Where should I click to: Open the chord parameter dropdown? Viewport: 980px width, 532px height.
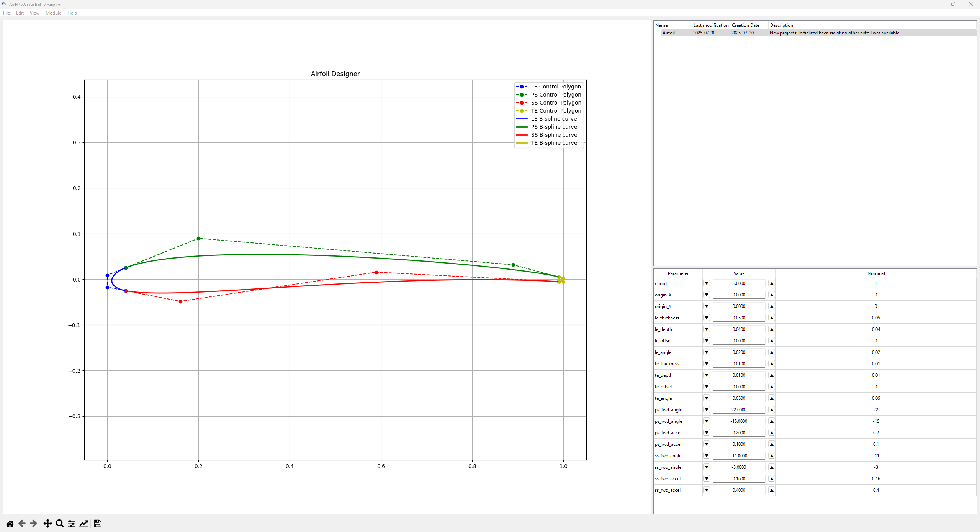pyautogui.click(x=706, y=283)
